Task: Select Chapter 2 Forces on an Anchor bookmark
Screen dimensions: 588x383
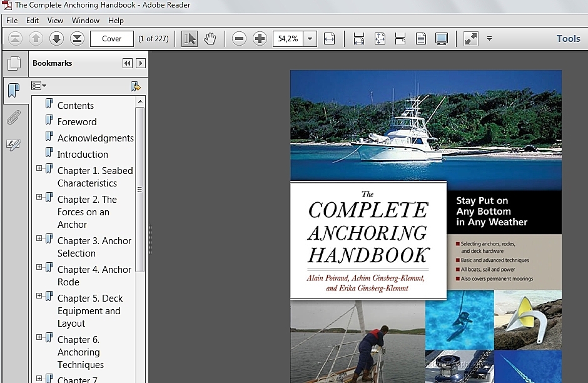Action: click(x=87, y=212)
